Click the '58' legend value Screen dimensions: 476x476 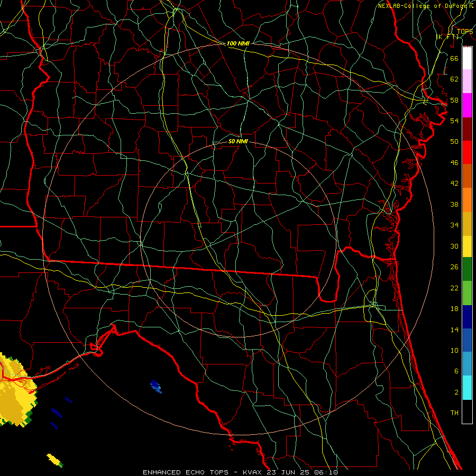click(x=454, y=100)
